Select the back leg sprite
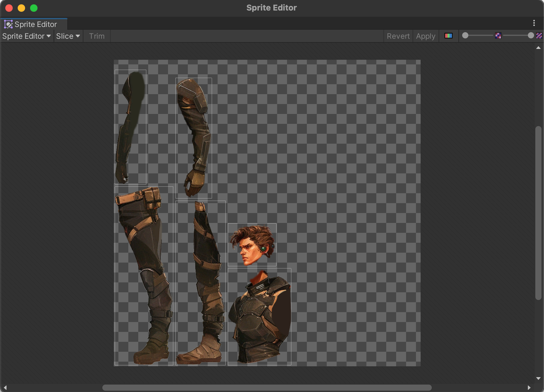Viewport: 544px width, 392px height. (201, 283)
